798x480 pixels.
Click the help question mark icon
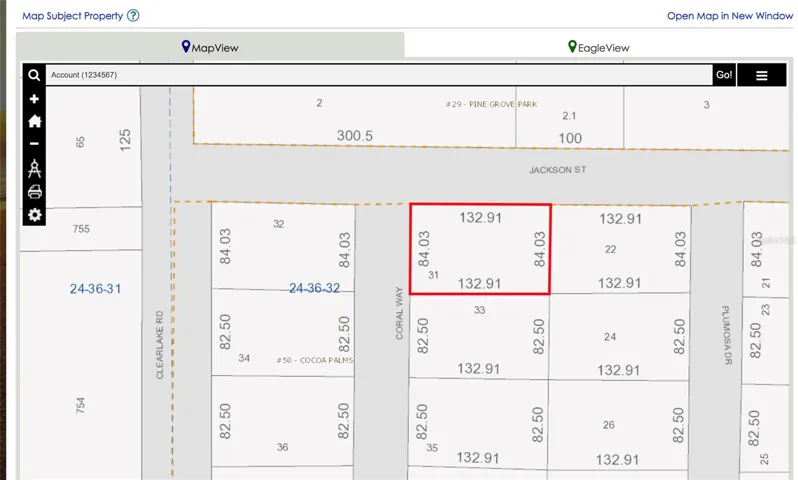click(133, 15)
